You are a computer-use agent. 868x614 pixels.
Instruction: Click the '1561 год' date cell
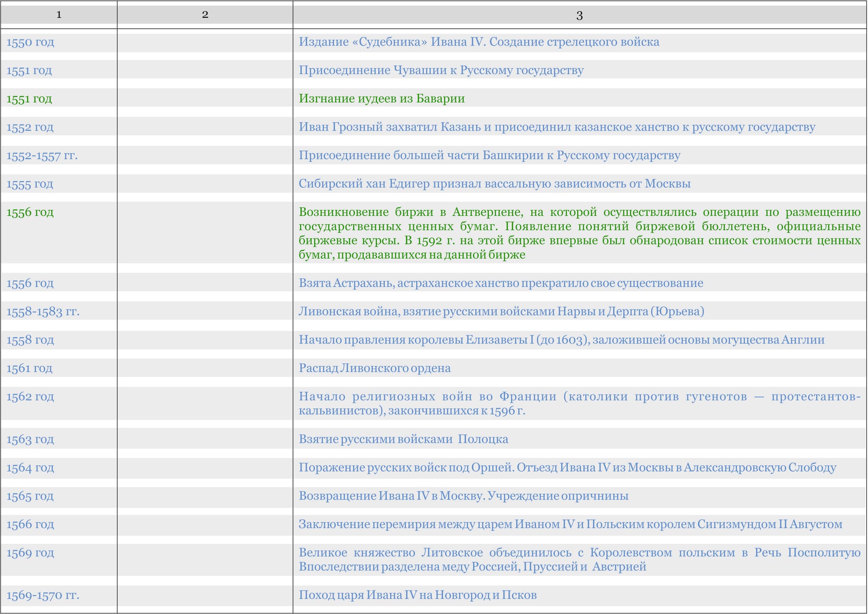(x=30, y=368)
